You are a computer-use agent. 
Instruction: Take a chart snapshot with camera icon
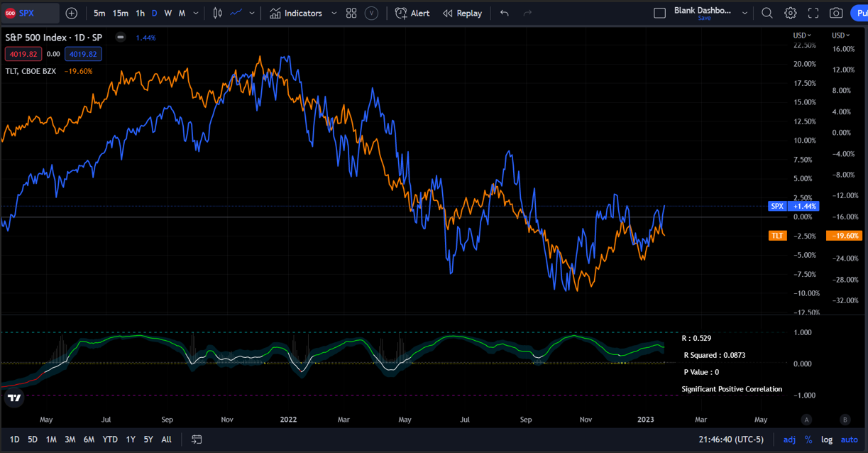[x=837, y=13]
